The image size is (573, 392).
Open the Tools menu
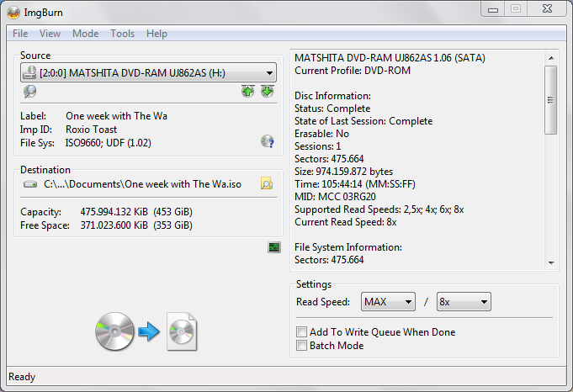(122, 34)
